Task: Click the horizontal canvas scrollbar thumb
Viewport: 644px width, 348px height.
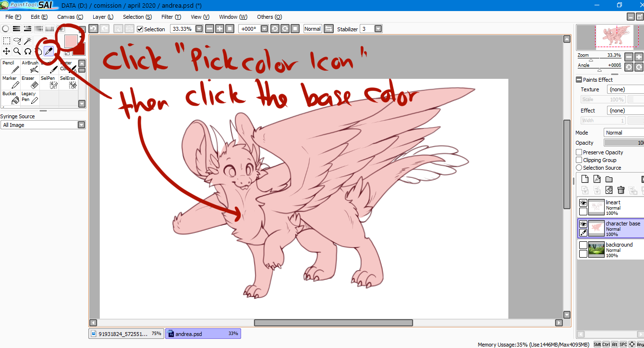Action: pyautogui.click(x=333, y=323)
